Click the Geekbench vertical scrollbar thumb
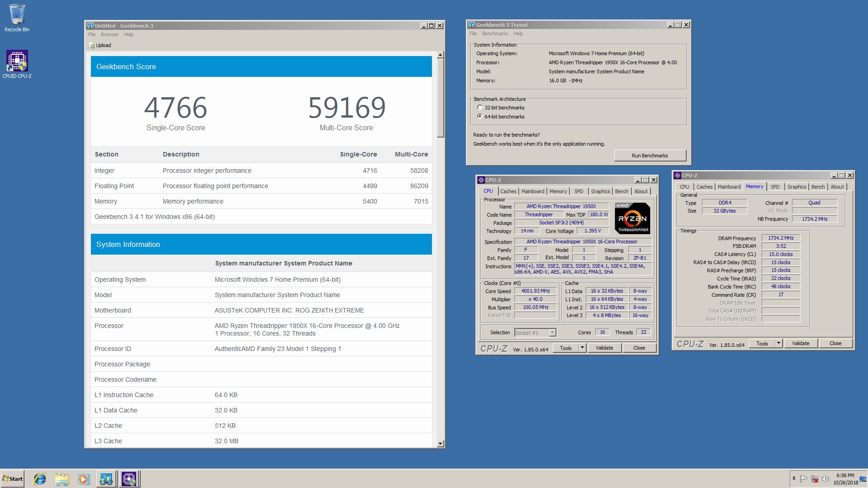Screen dimensions: 868x488 click(441, 98)
